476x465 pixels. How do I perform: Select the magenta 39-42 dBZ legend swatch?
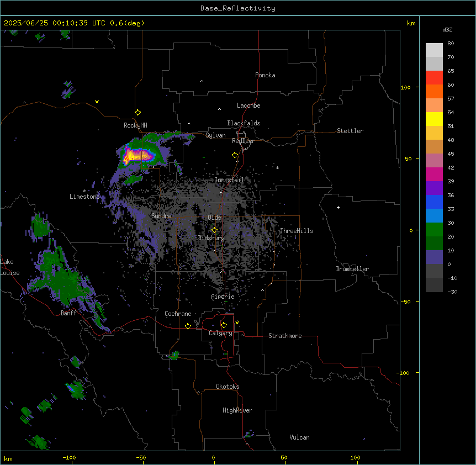(x=434, y=174)
